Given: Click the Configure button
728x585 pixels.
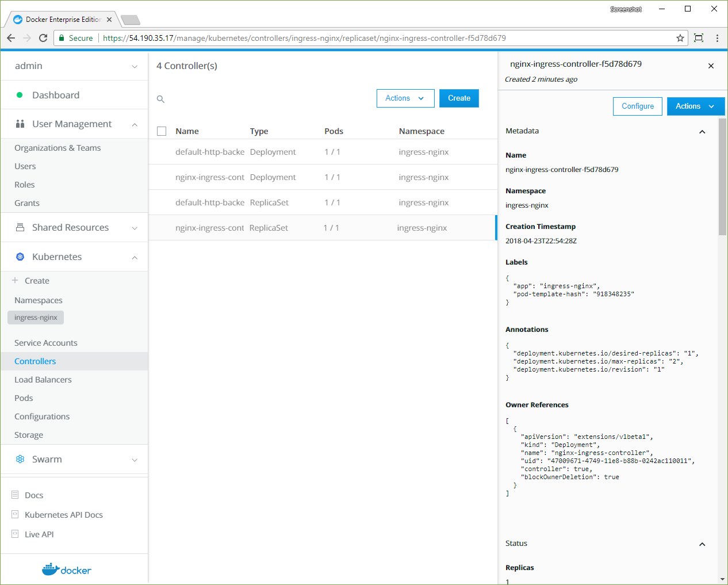Looking at the screenshot, I should coord(637,106).
